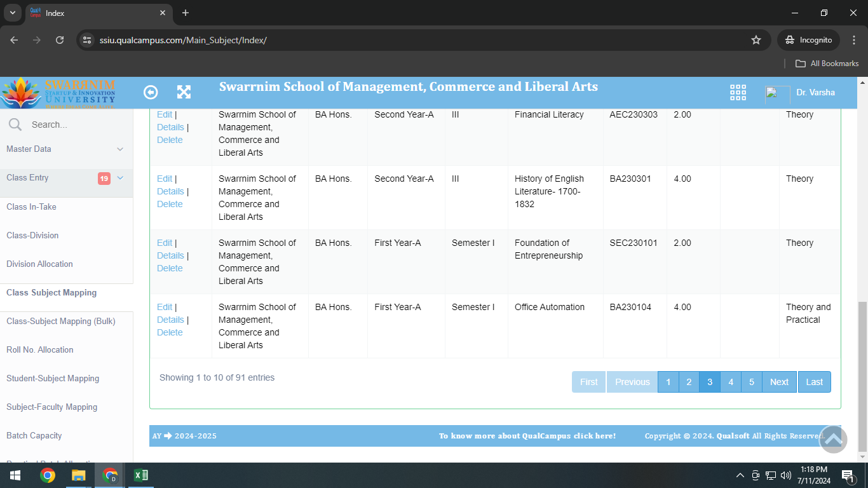The height and width of the screenshot is (488, 868).
Task: Open the Windows Start menu
Action: tap(15, 475)
